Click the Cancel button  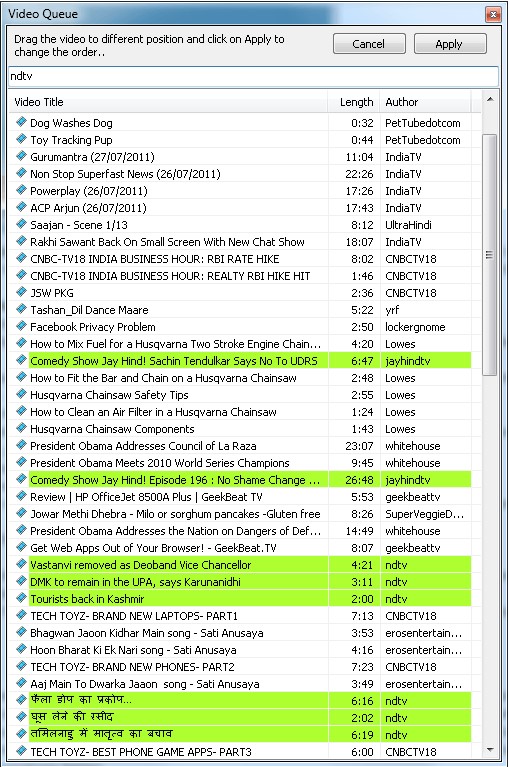click(x=369, y=44)
